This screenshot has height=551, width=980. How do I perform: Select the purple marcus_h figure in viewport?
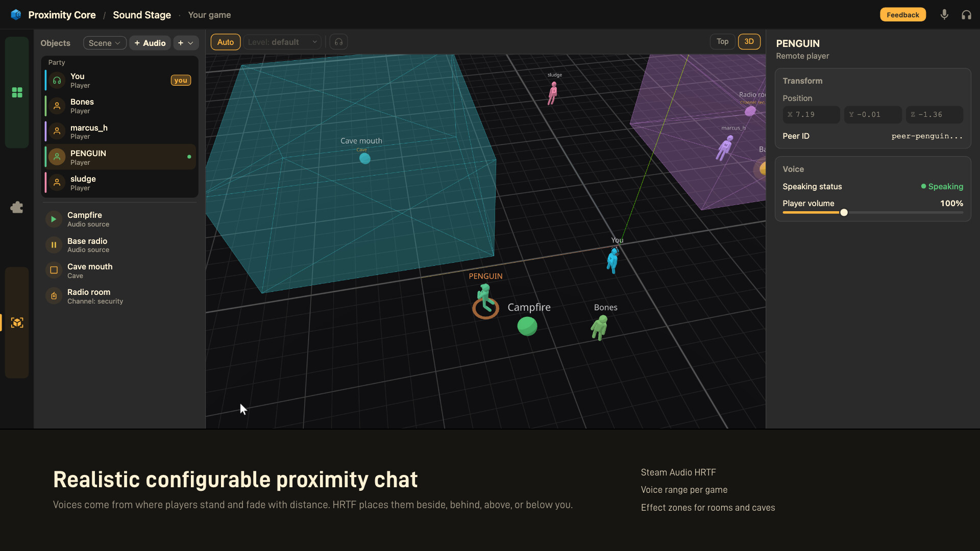pos(725,147)
